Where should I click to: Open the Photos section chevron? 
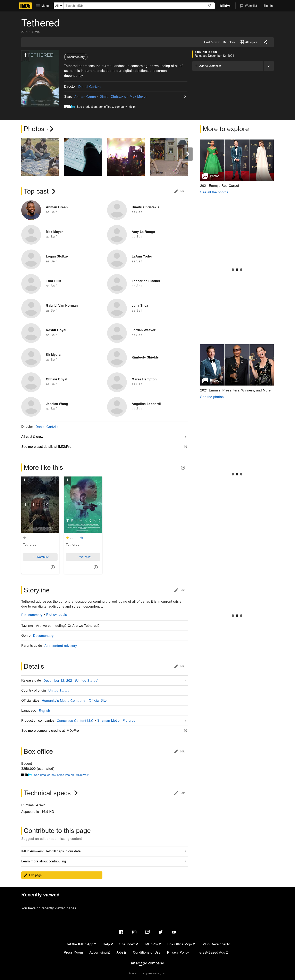pos(51,129)
